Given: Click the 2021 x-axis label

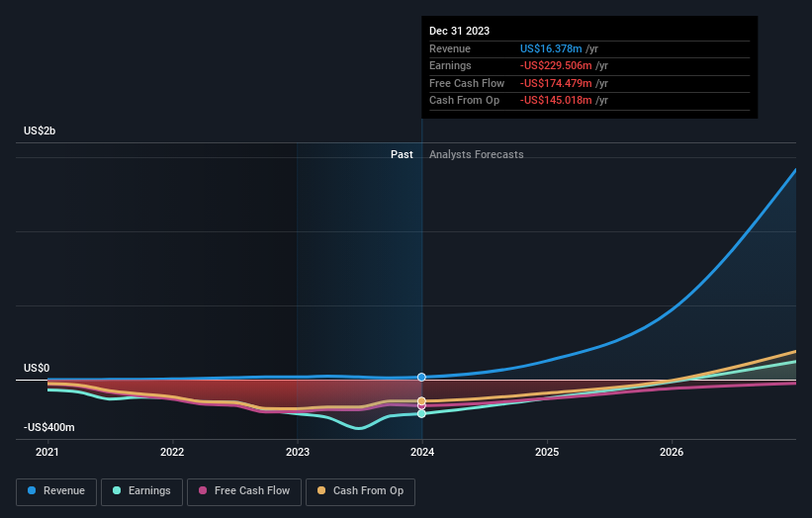Looking at the screenshot, I should point(47,452).
